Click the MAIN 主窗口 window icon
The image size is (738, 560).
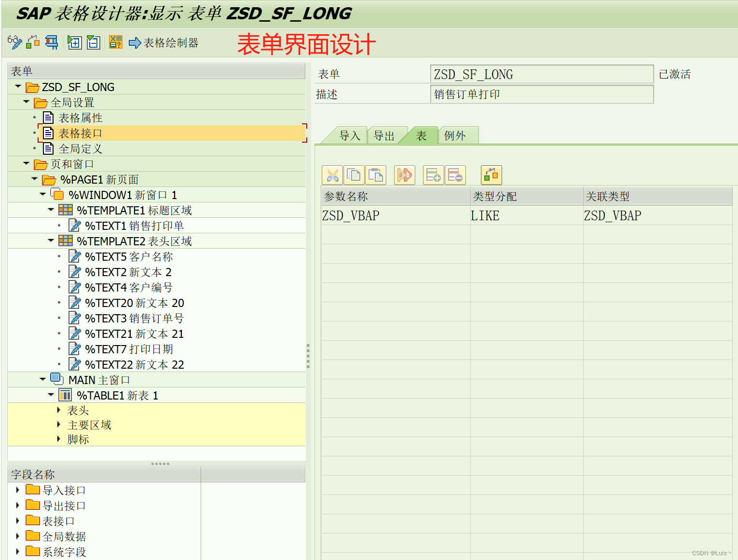point(57,379)
